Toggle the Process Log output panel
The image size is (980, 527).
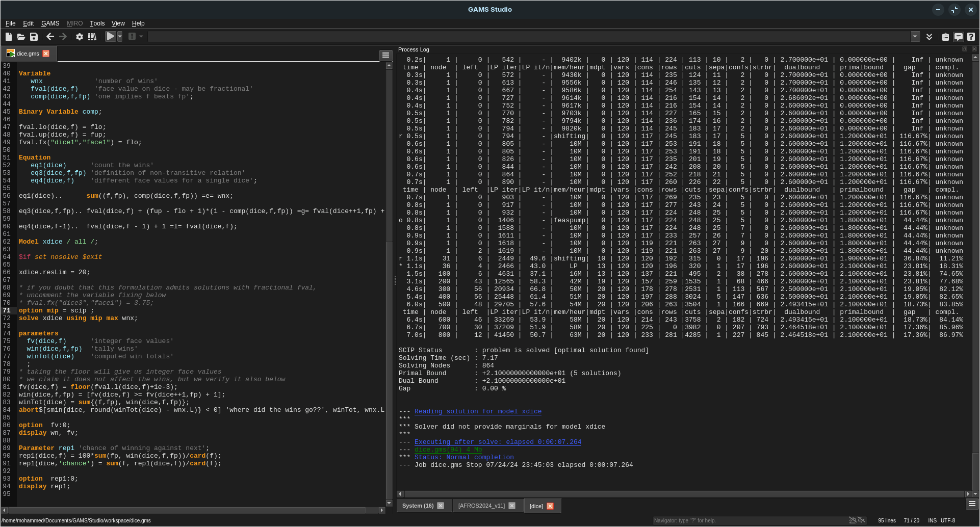pyautogui.click(x=958, y=37)
